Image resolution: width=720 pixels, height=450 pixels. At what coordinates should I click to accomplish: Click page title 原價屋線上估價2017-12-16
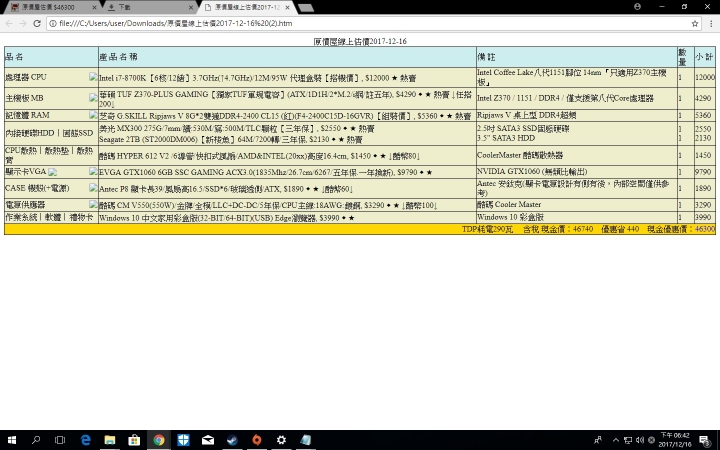point(360,41)
